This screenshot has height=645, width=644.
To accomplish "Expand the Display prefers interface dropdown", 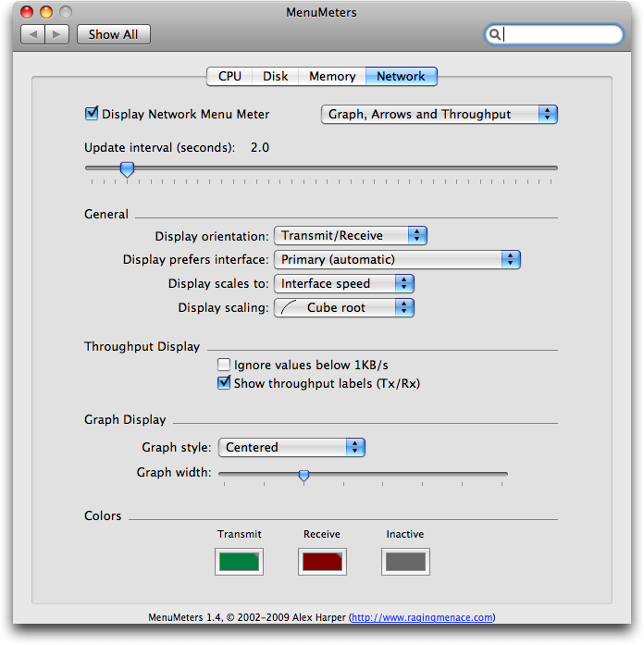I will pos(397,260).
